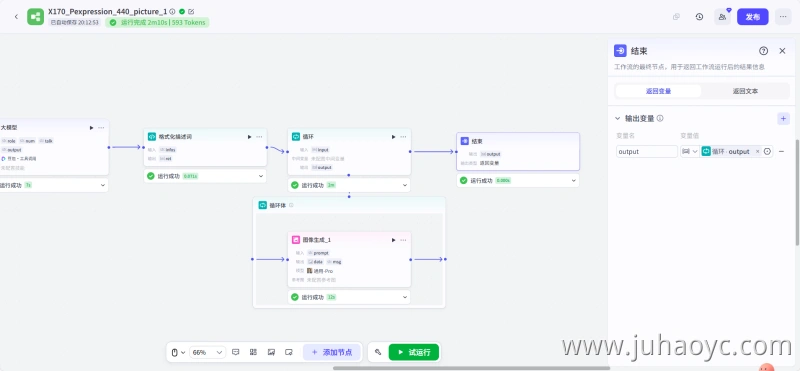Click the 循环体 loop body icon
The height and width of the screenshot is (371, 800).
tap(262, 205)
